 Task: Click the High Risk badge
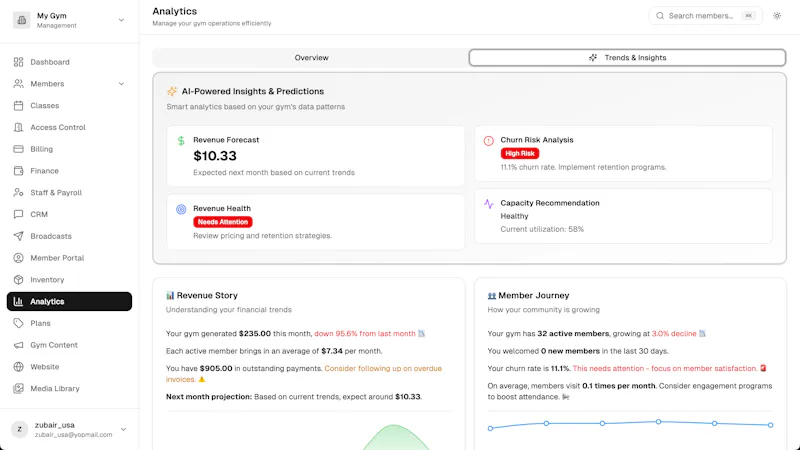coord(519,153)
